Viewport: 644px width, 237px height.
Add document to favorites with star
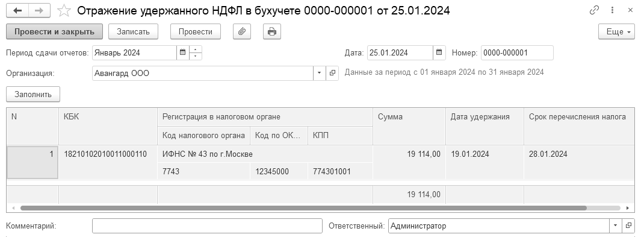tap(64, 11)
